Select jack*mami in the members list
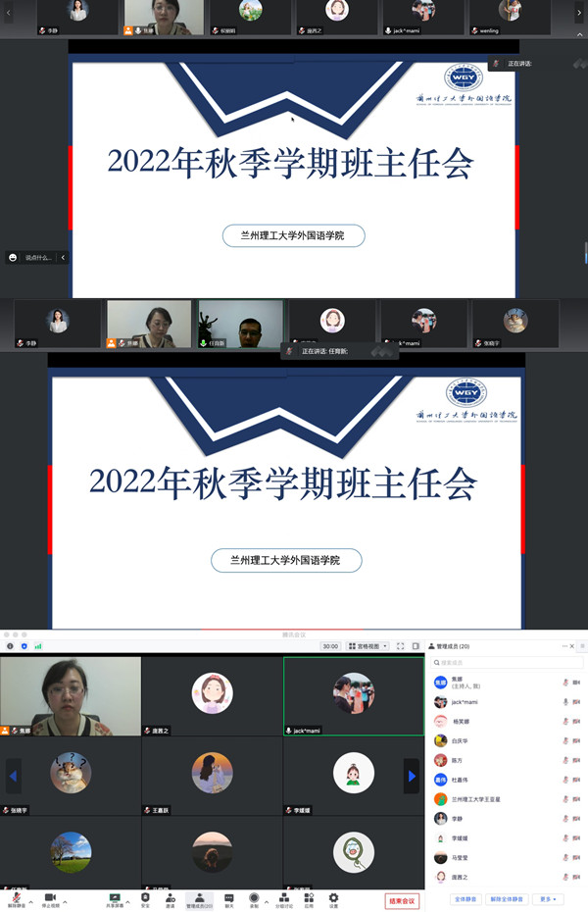This screenshot has height=912, width=588. (x=465, y=702)
